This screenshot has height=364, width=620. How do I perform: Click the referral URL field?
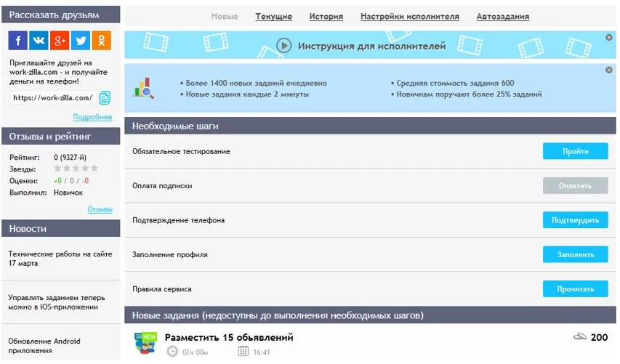pos(52,97)
